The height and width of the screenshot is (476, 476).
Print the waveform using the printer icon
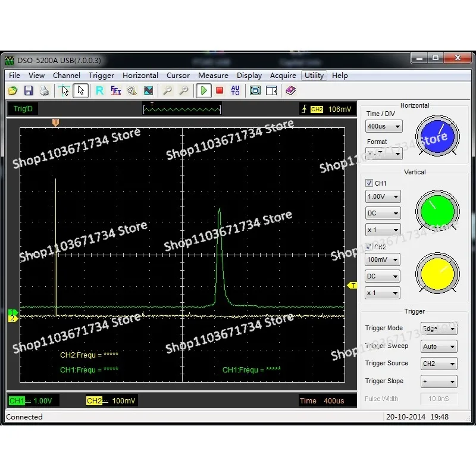[44, 90]
